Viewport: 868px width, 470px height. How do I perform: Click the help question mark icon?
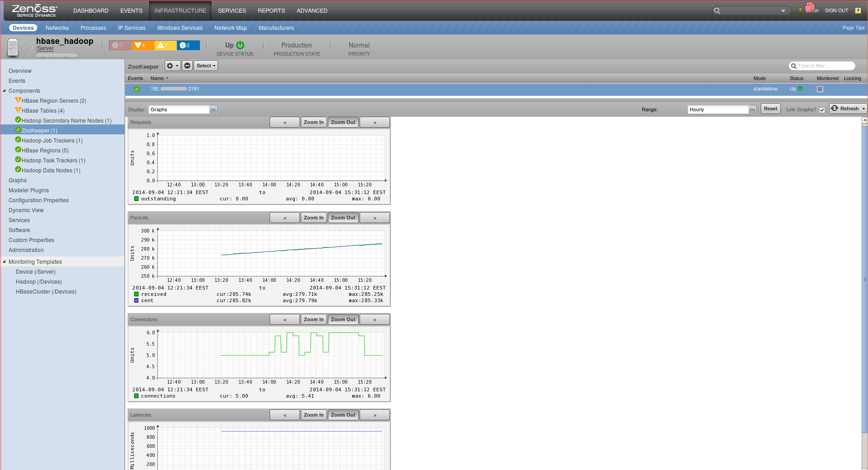(858, 10)
